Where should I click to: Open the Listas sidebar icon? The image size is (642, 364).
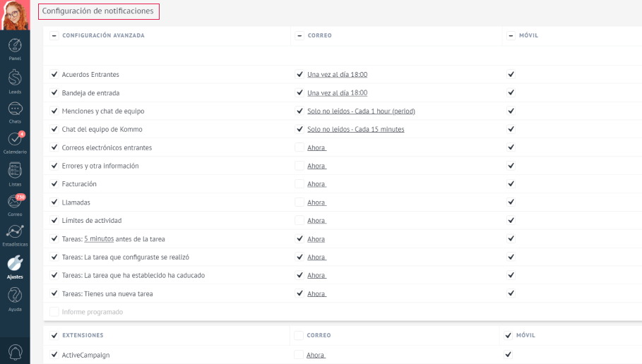[x=15, y=171]
